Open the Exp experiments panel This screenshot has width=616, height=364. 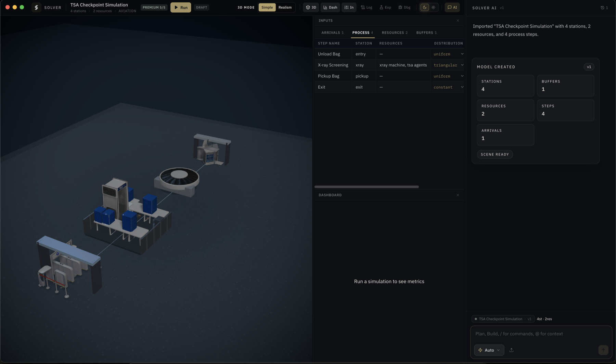385,7
